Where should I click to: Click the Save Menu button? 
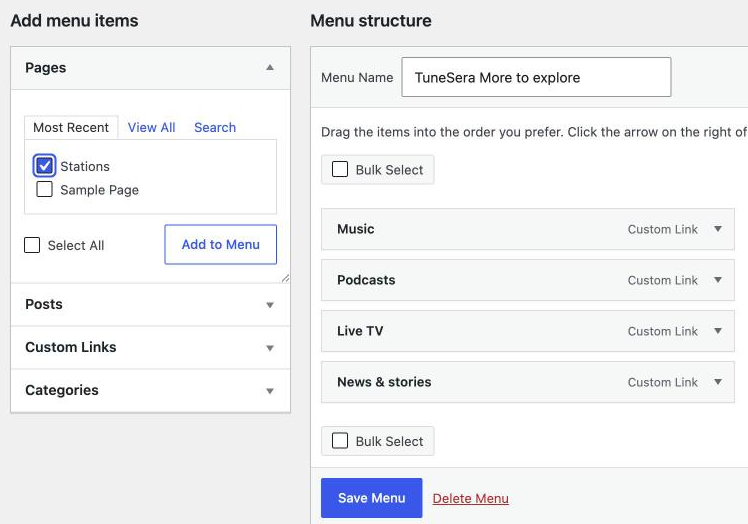coord(372,498)
